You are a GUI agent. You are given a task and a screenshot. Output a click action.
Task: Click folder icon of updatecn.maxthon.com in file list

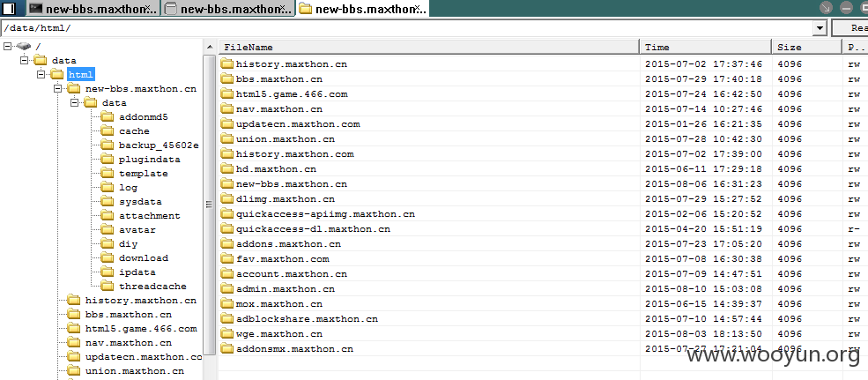click(x=227, y=123)
